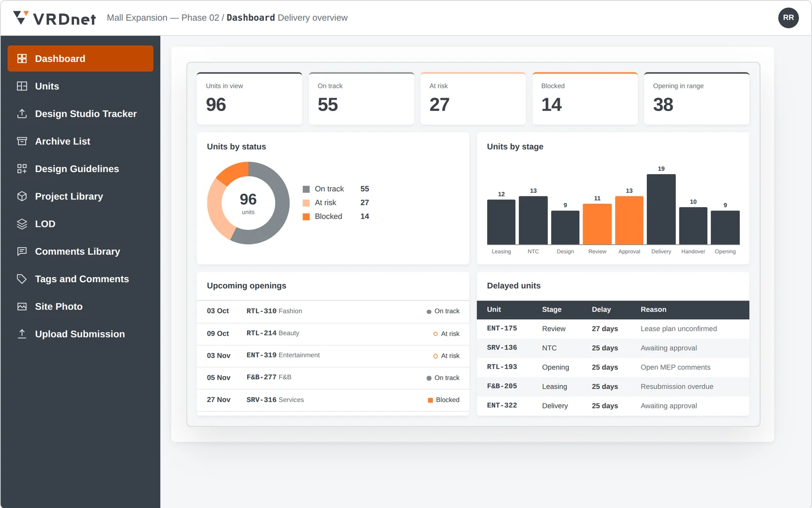The width and height of the screenshot is (812, 508).
Task: Click the Unit column header
Action: point(494,310)
